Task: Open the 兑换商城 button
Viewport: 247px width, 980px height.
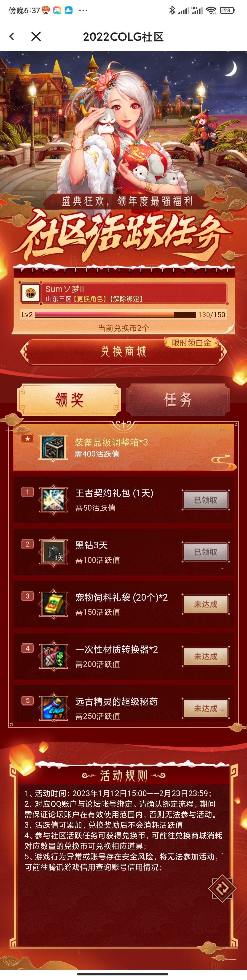Action: click(123, 351)
